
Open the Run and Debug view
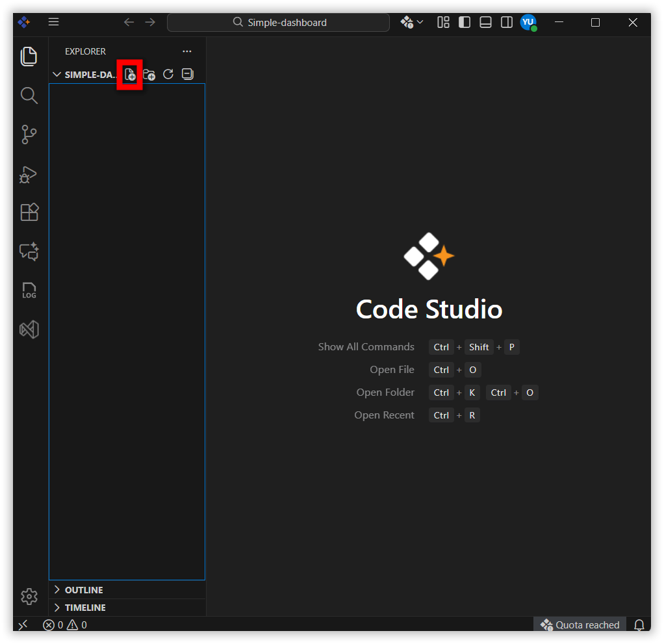(29, 174)
